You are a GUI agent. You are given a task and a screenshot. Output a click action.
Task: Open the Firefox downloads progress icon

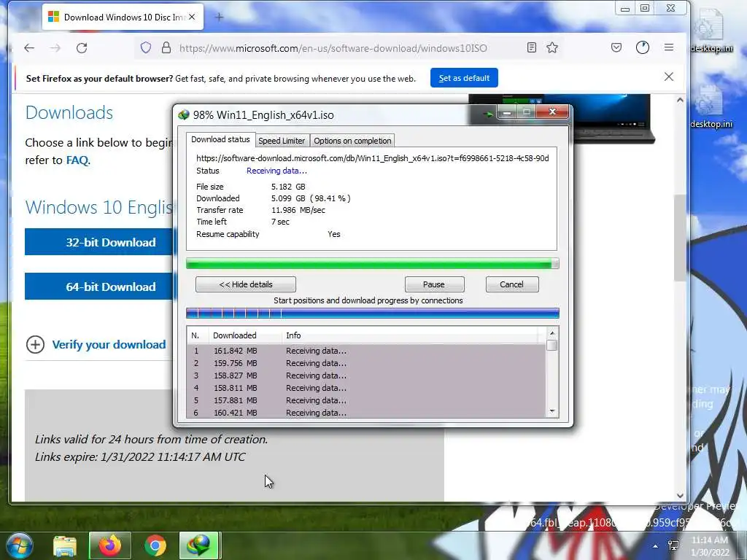pos(643,47)
